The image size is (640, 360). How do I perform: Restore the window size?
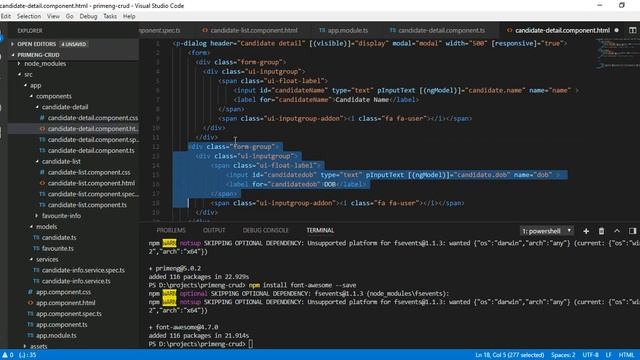622,5
